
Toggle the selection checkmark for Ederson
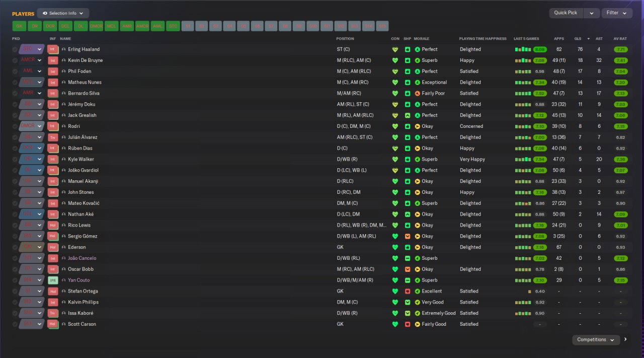coord(15,247)
